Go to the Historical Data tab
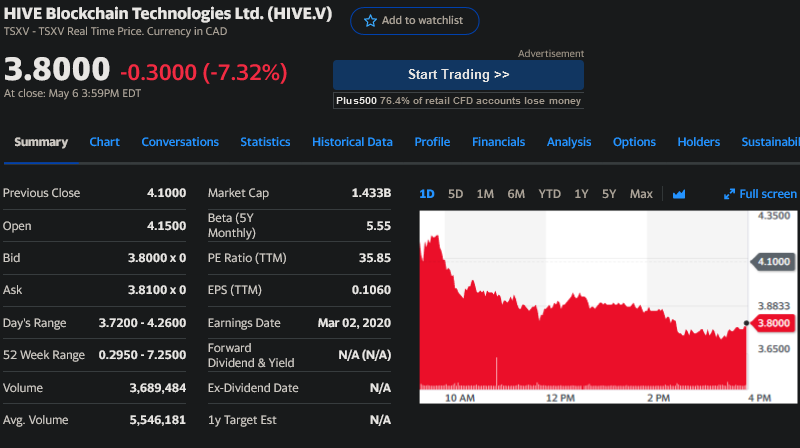 (352, 142)
